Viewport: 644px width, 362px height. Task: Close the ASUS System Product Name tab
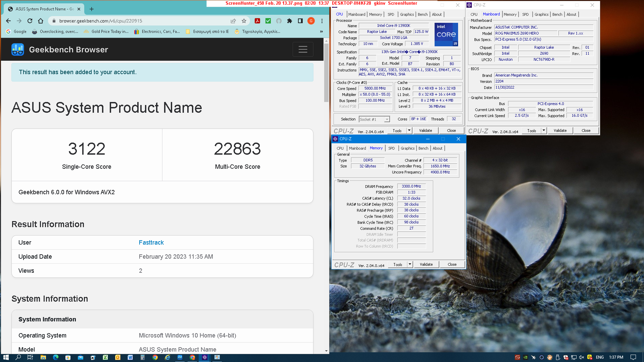tap(79, 9)
